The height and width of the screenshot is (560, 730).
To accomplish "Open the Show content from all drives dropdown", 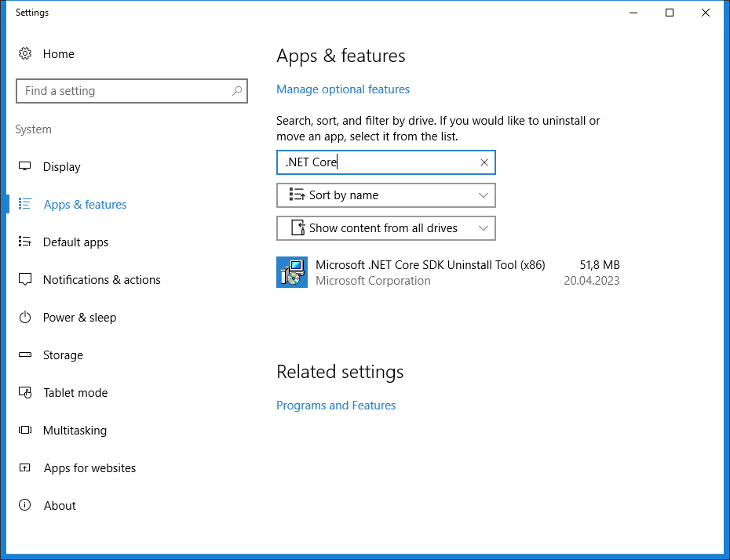I will 385,228.
